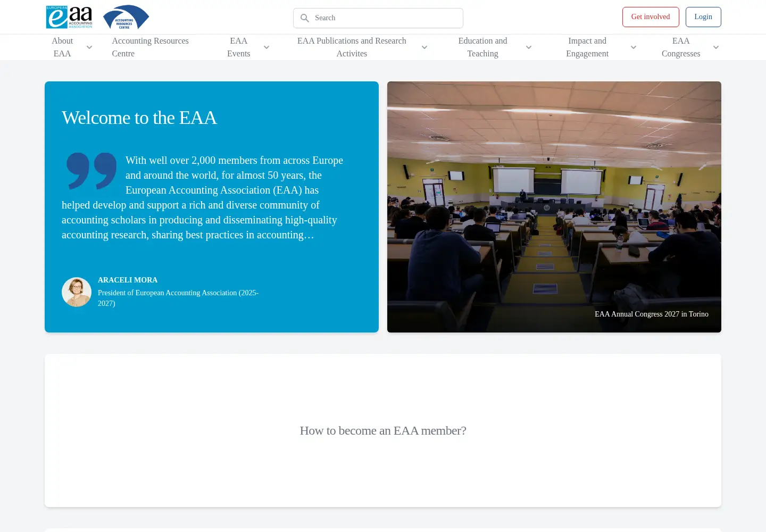Open EAA Publications and Research Activites menu
This screenshot has height=532, width=766.
click(x=352, y=47)
